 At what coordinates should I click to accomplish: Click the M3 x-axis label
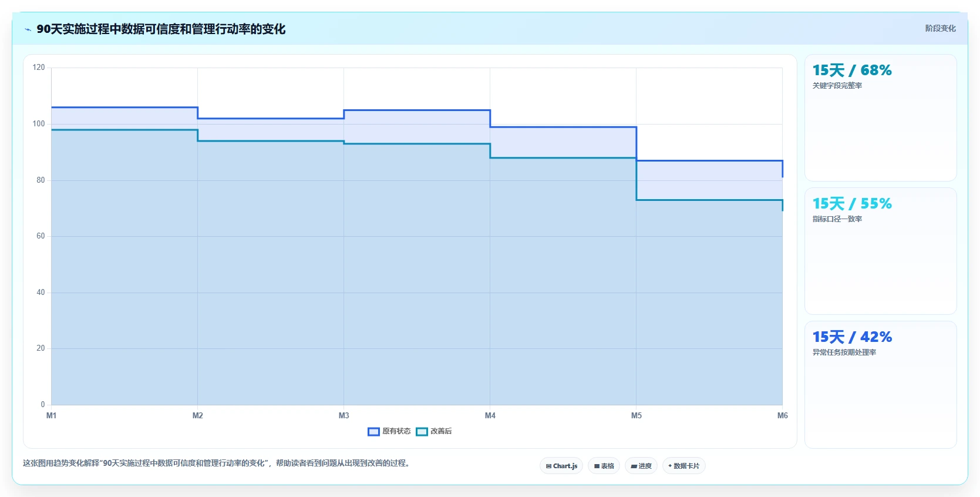344,415
